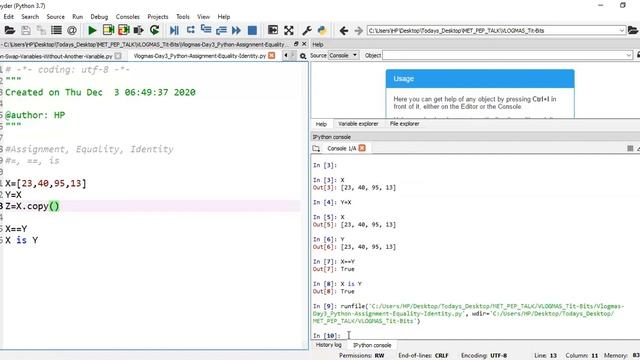Open the Help menu in menu bar
The image size is (640, 360).
[x=224, y=17]
